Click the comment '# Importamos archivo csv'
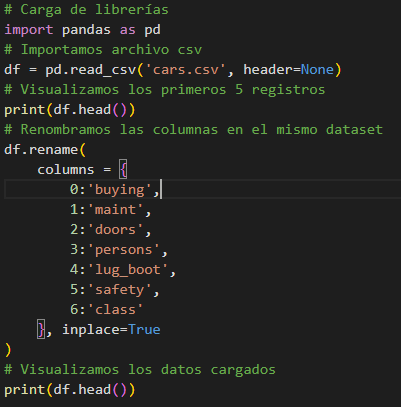 click(x=103, y=50)
